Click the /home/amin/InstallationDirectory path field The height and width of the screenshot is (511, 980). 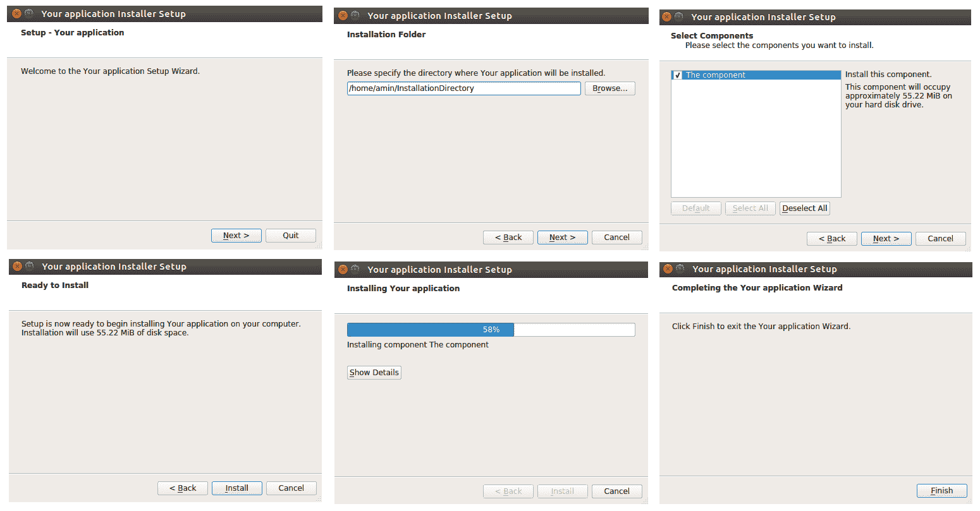(x=463, y=88)
